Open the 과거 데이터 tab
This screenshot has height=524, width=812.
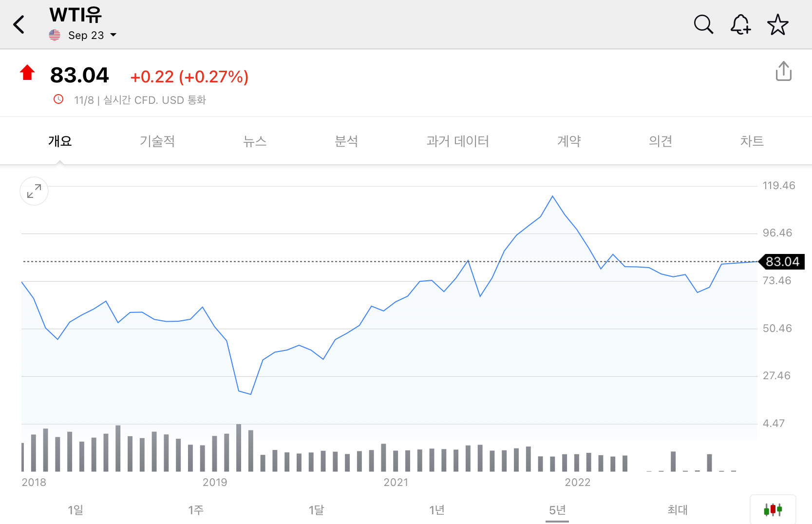pos(457,141)
